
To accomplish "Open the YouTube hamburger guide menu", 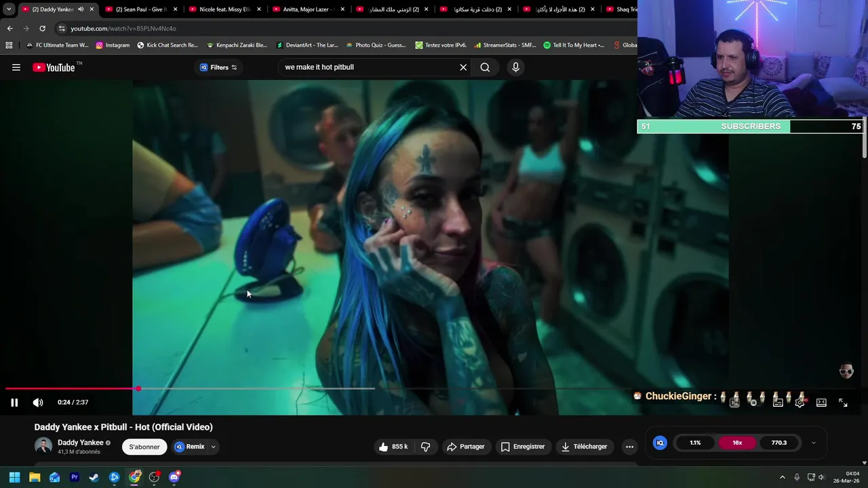I will pos(16,67).
